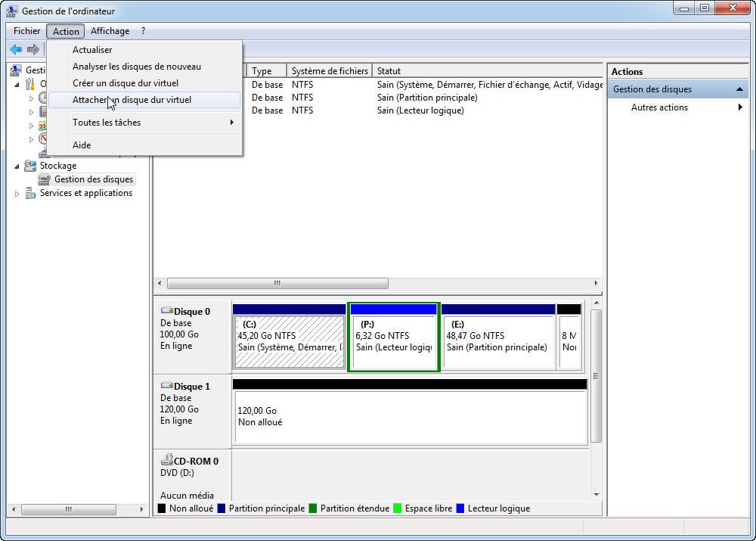The width and height of the screenshot is (756, 541).
Task: Choose Attacher un disque dur virtuel
Action: [144, 100]
